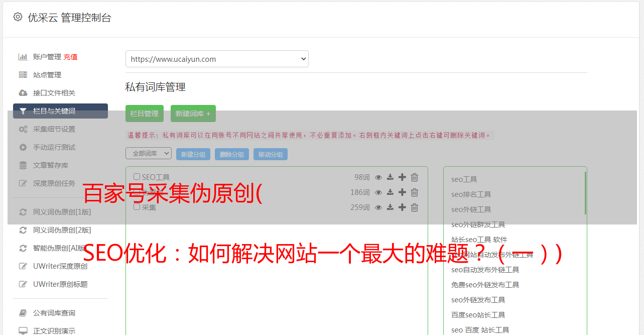Viewport: 644px width, 335px height.
Task: Open the site URL dropdown https://www.ucaiyun.com
Action: coord(217,59)
